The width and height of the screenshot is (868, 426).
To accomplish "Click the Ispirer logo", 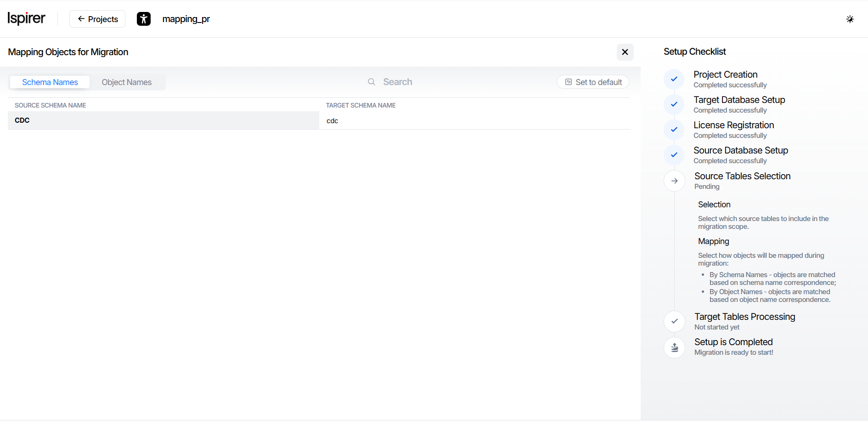I will (26, 18).
